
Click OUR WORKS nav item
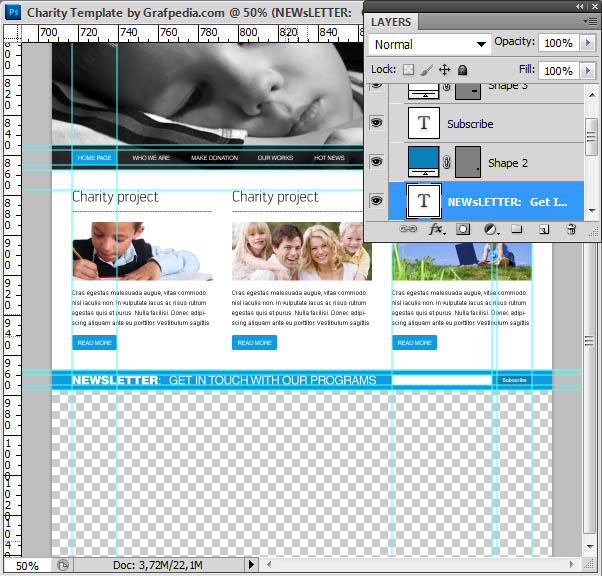pos(275,158)
